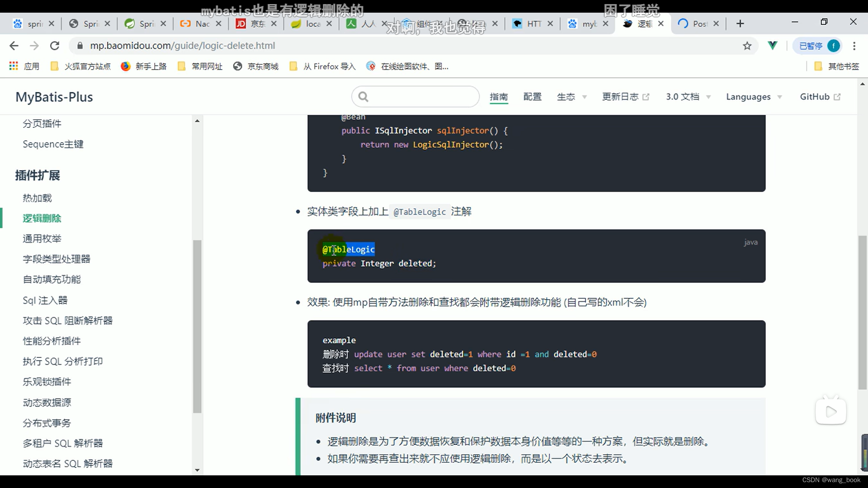Open the Vue devtools extension icon

point(773,46)
